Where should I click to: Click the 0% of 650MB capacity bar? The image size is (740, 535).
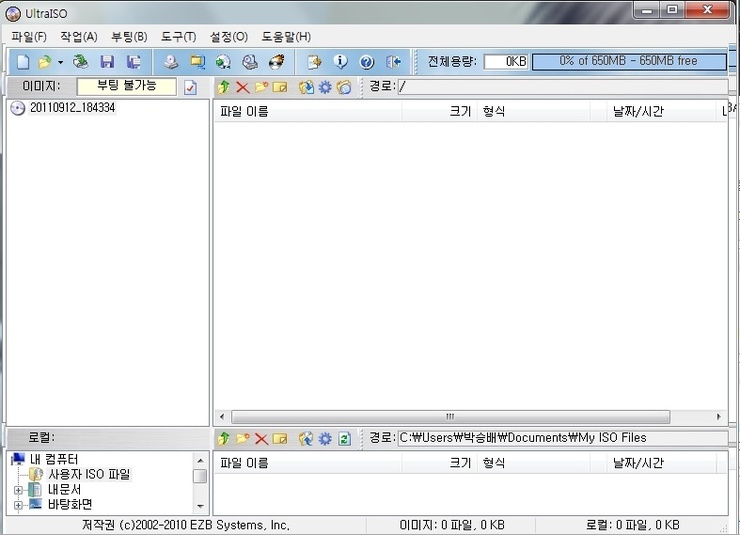pyautogui.click(x=629, y=61)
